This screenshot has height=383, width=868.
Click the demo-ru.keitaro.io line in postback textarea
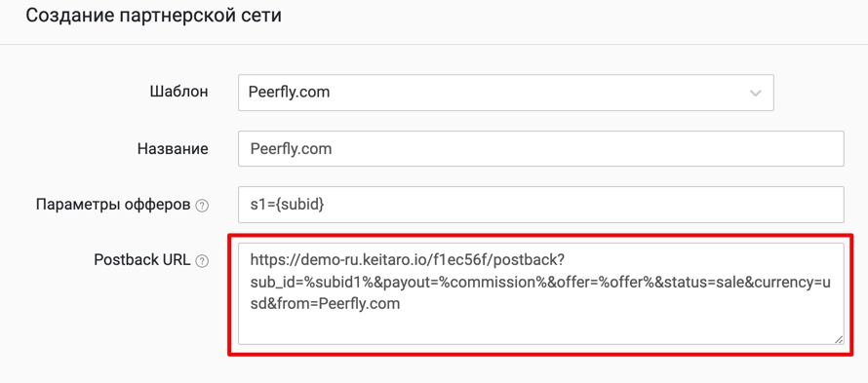409,259
